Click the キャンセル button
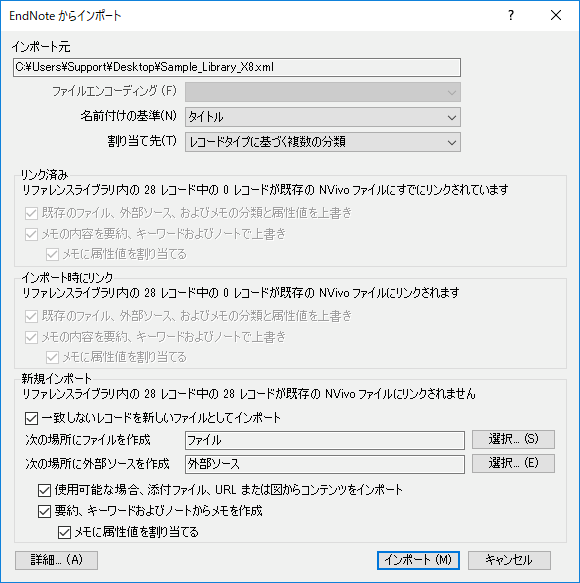 509,560
